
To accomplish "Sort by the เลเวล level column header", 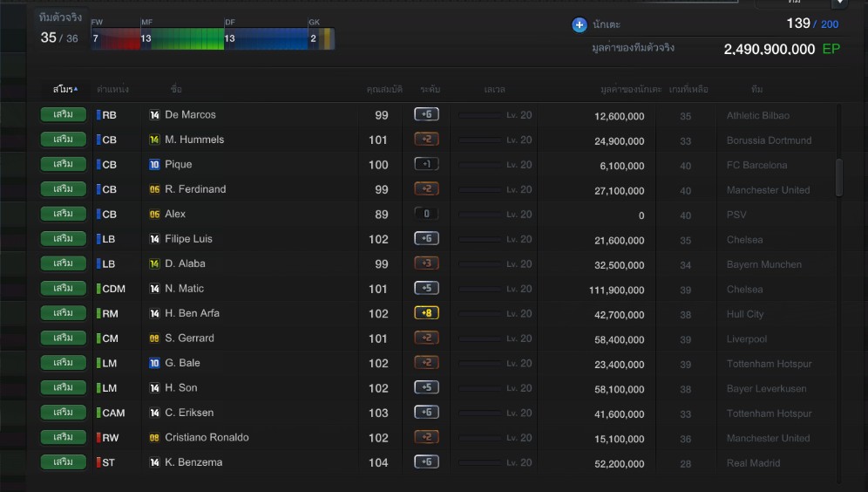I will coord(494,89).
